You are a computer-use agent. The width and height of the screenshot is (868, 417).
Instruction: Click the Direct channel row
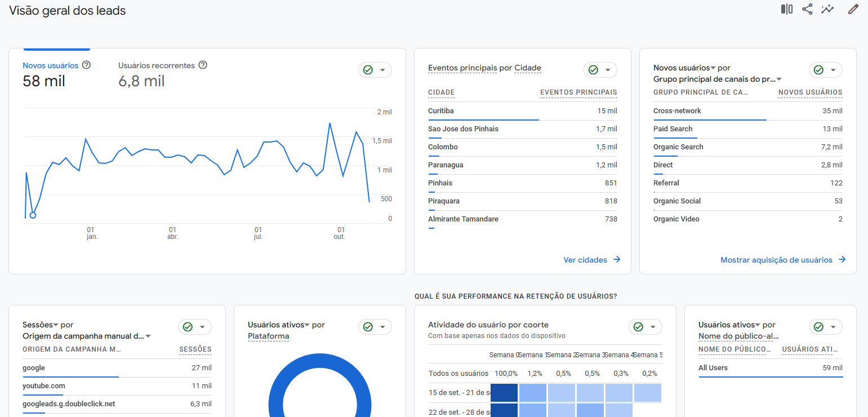point(748,165)
